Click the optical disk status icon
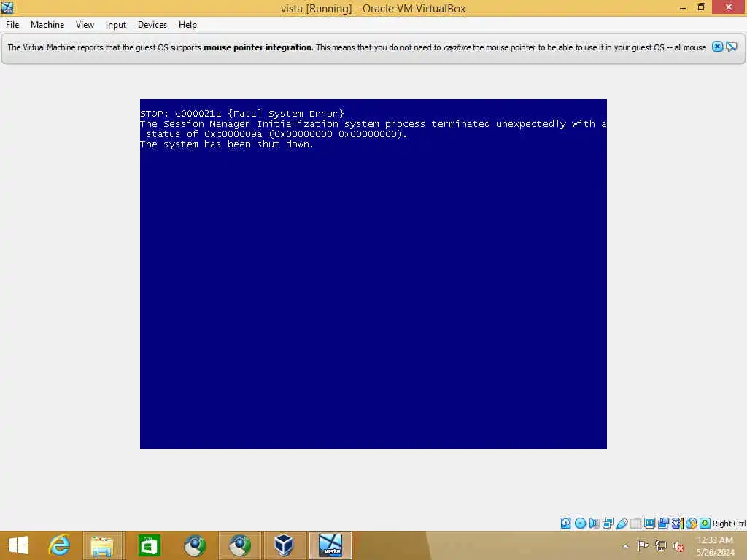Screen dimensions: 747x560 (580, 524)
